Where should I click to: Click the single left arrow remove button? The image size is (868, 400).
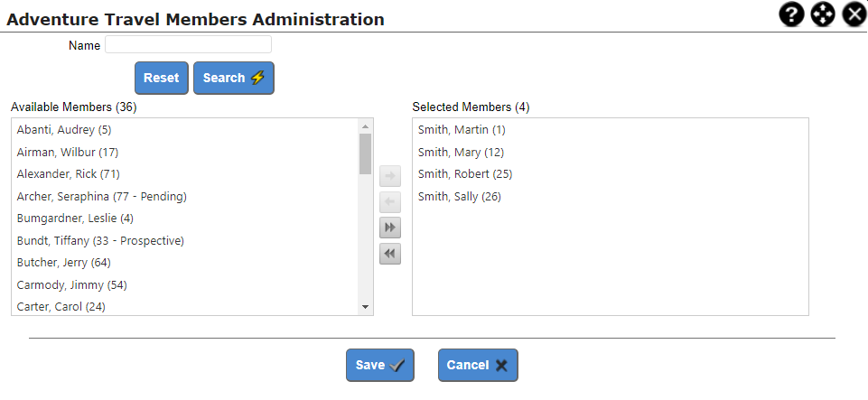click(389, 202)
